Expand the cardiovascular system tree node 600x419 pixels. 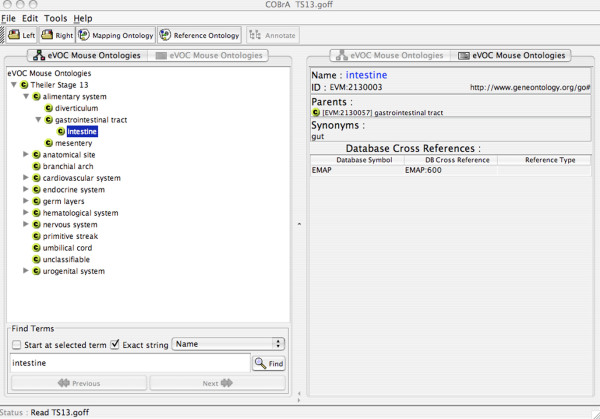(x=25, y=178)
